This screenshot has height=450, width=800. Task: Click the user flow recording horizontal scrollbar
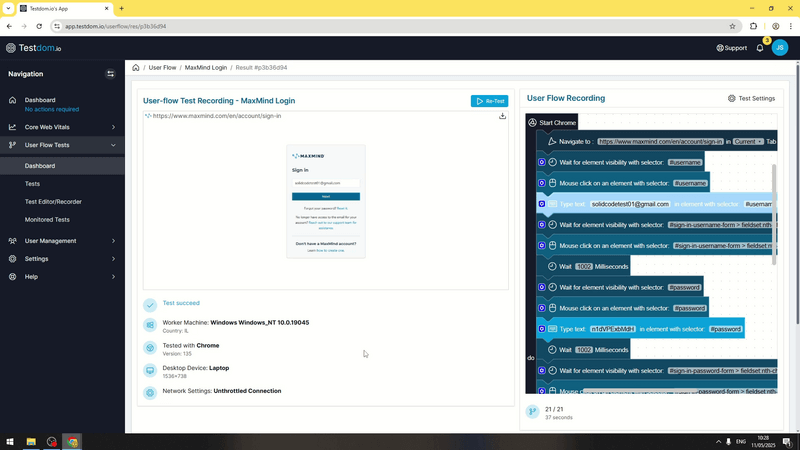640,392
